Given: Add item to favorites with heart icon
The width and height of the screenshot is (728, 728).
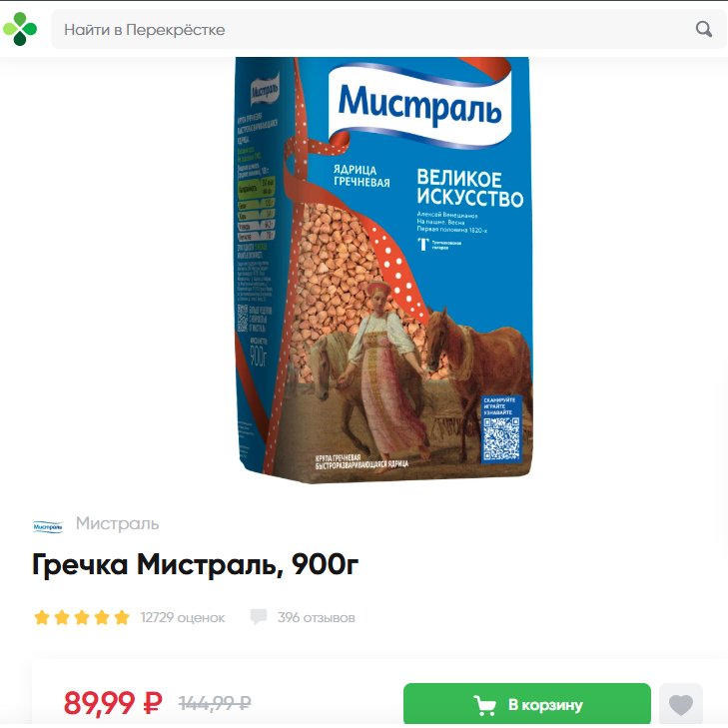Looking at the screenshot, I should coord(681,705).
